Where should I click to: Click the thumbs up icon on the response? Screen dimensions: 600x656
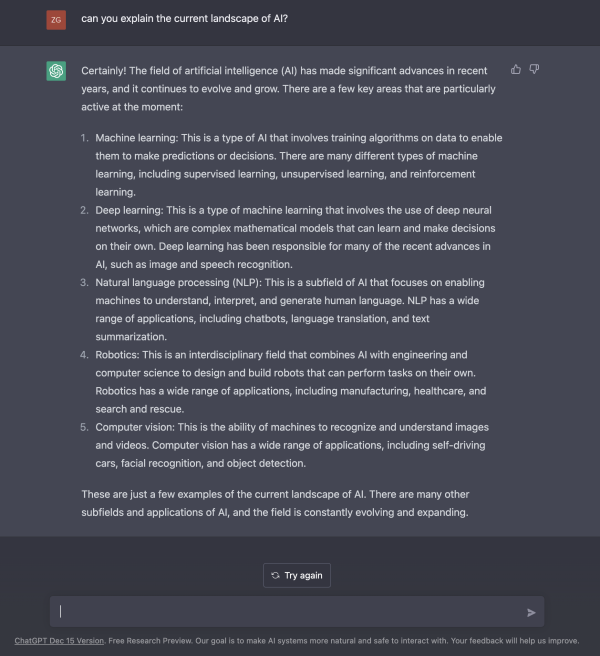pos(516,69)
